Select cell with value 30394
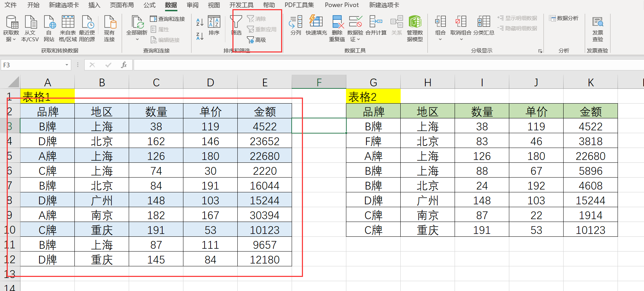 pos(265,215)
